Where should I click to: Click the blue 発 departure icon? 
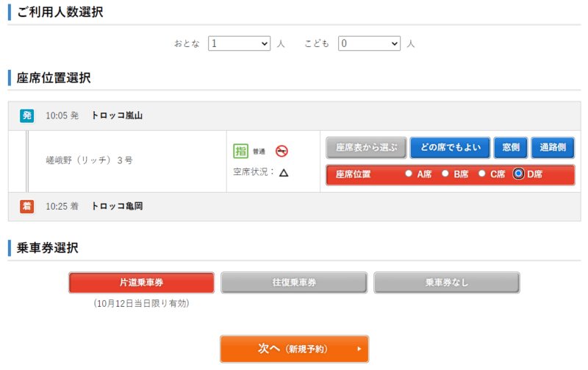point(27,115)
